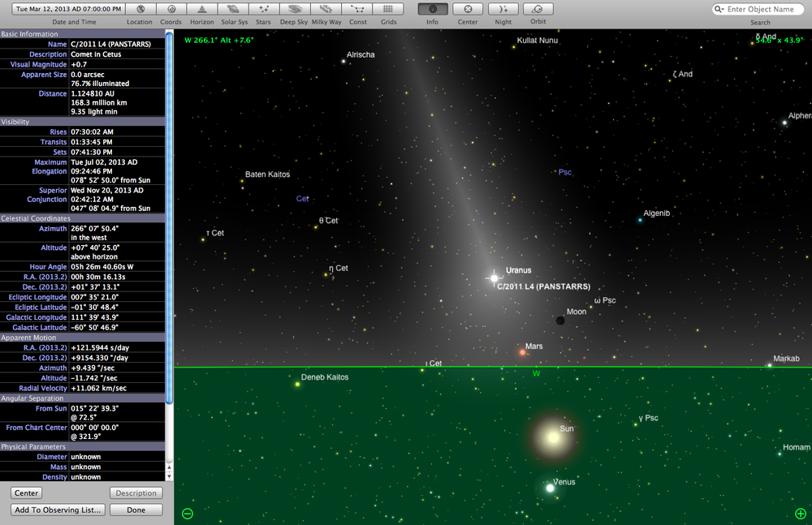Zoom in using the plus control
The width and height of the screenshot is (812, 525).
click(799, 514)
